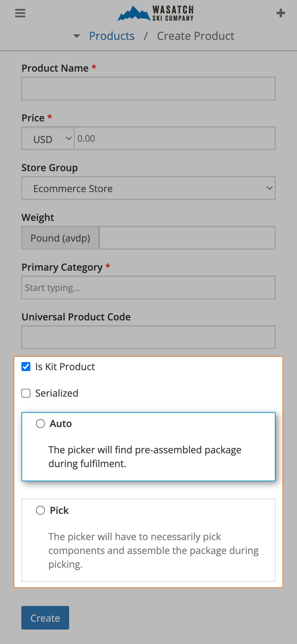Click the Universal Product Code field
Screen dimensions: 297x644
click(x=148, y=337)
